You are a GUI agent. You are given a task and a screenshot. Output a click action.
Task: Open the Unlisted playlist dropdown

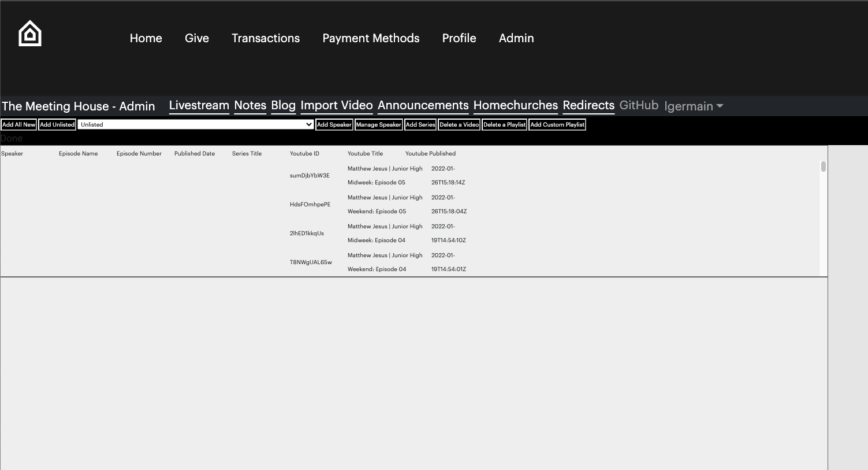[196, 124]
